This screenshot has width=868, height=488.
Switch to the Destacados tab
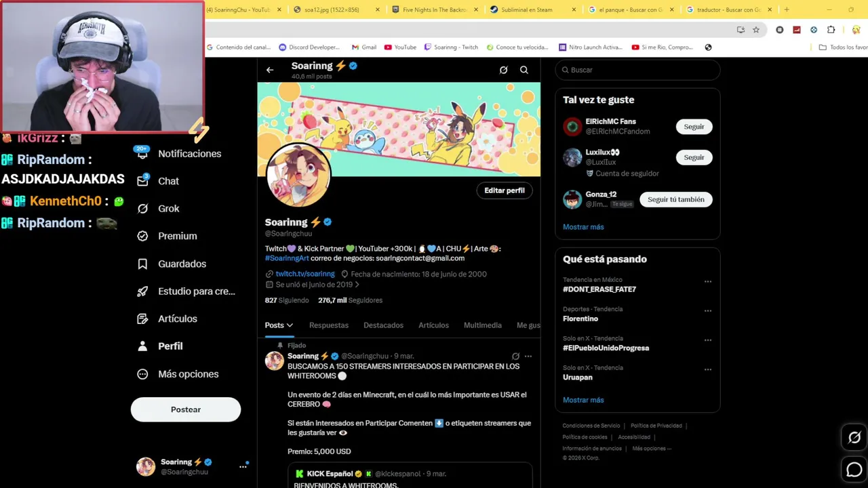coord(383,325)
